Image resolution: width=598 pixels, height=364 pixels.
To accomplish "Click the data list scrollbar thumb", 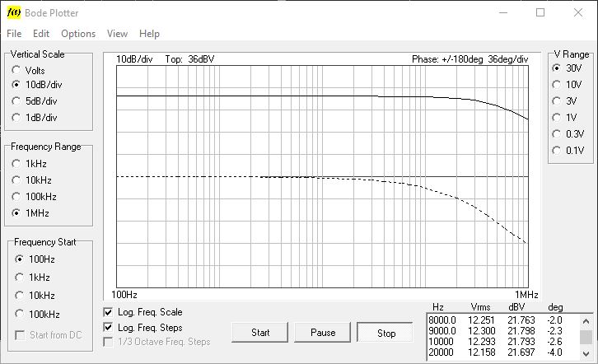I will (586, 337).
